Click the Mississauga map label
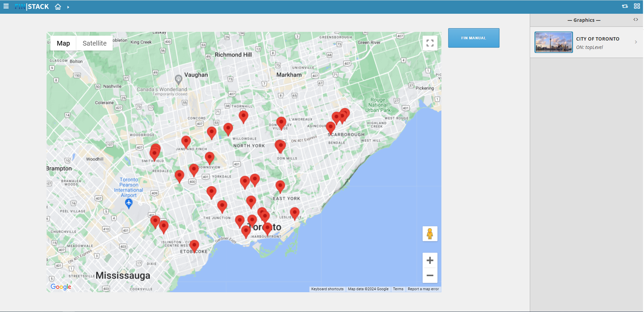 click(x=123, y=275)
